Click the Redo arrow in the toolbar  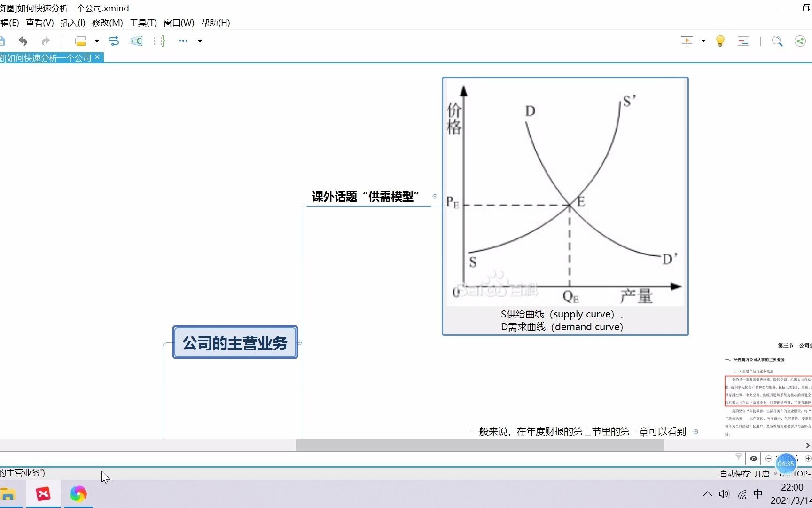click(x=46, y=41)
